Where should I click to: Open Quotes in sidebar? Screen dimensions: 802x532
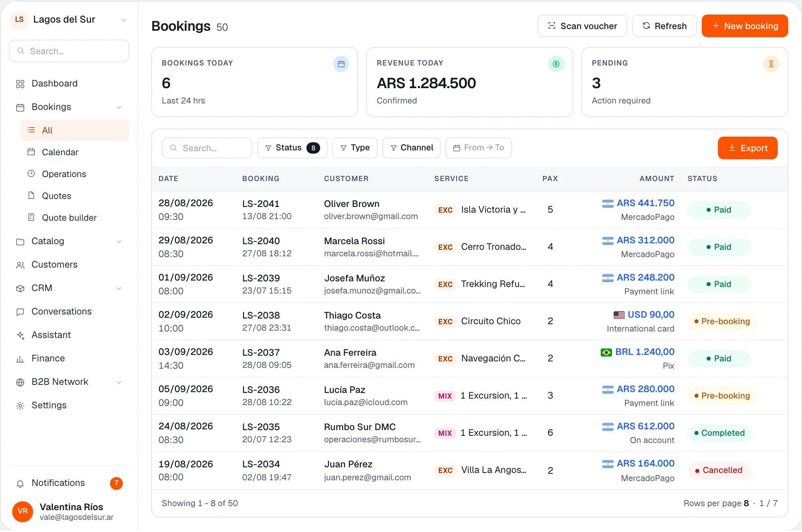click(x=75, y=196)
